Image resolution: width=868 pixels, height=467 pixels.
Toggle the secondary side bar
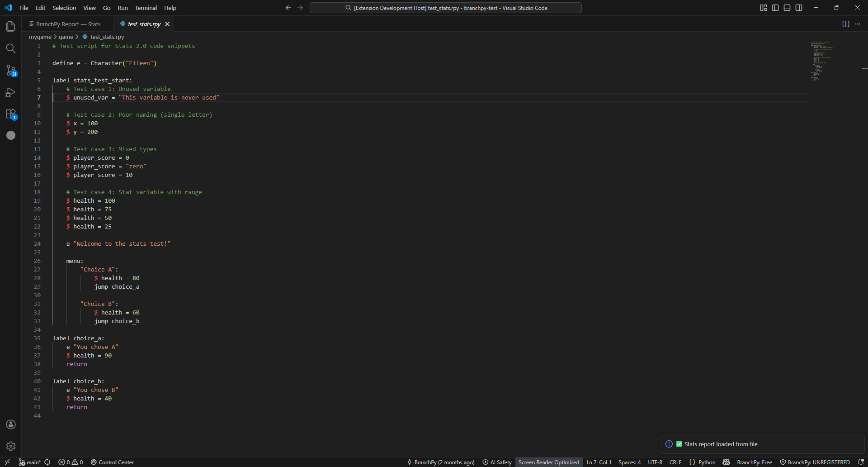(799, 7)
